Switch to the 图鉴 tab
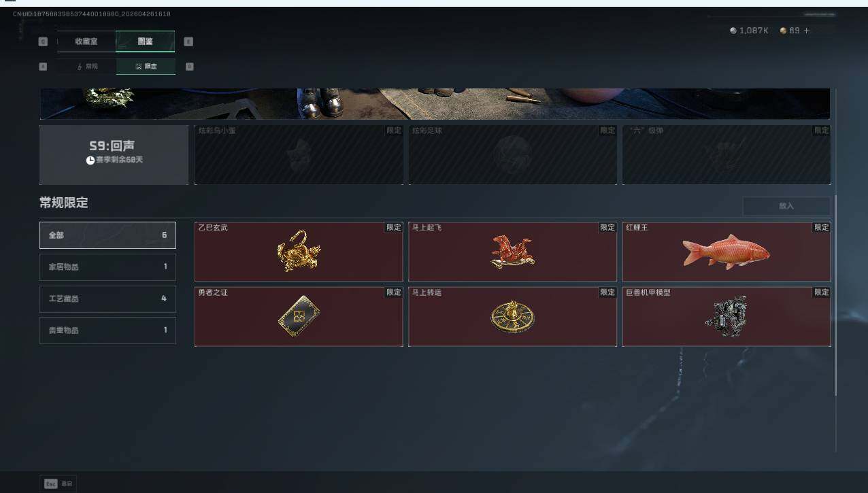Screen dimensions: 868x493 pyautogui.click(x=146, y=41)
